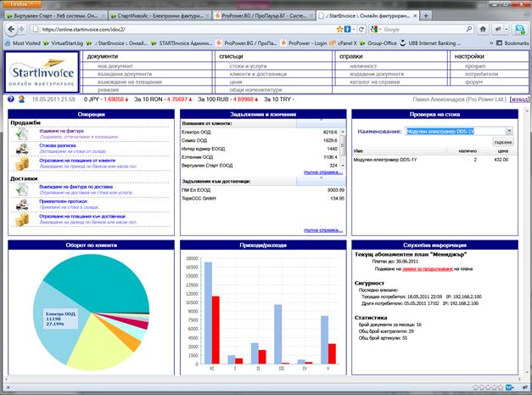Switch to СтартИнвойс - Електронни фактури tab
This screenshot has height=395, width=532.
click(160, 15)
